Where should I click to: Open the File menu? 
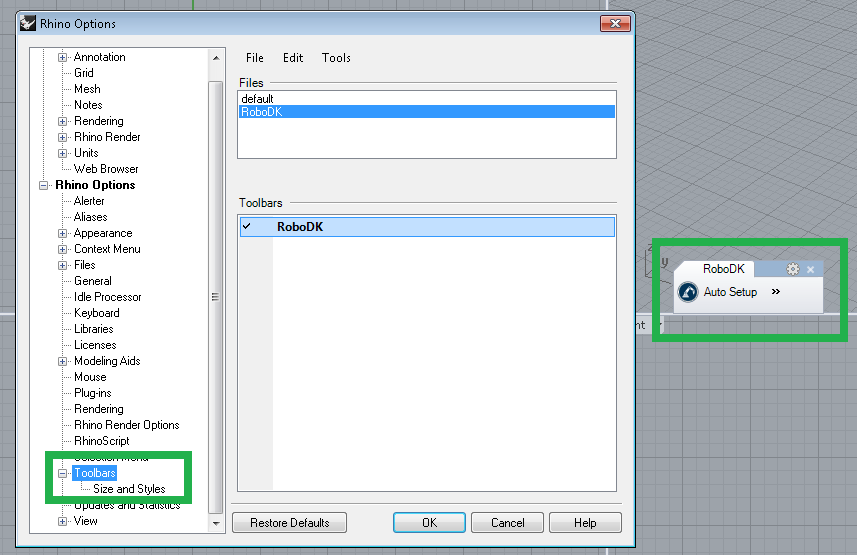pos(255,58)
